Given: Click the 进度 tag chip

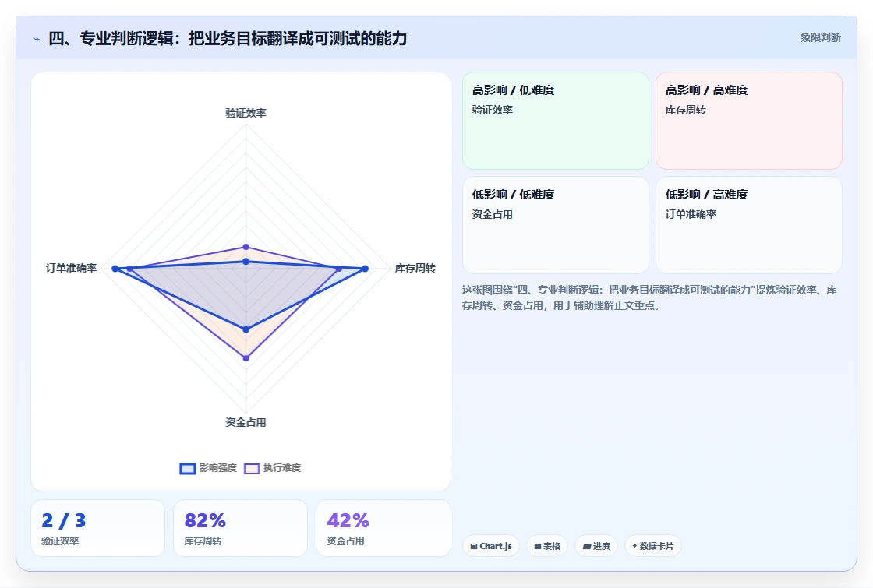Looking at the screenshot, I should 596,546.
